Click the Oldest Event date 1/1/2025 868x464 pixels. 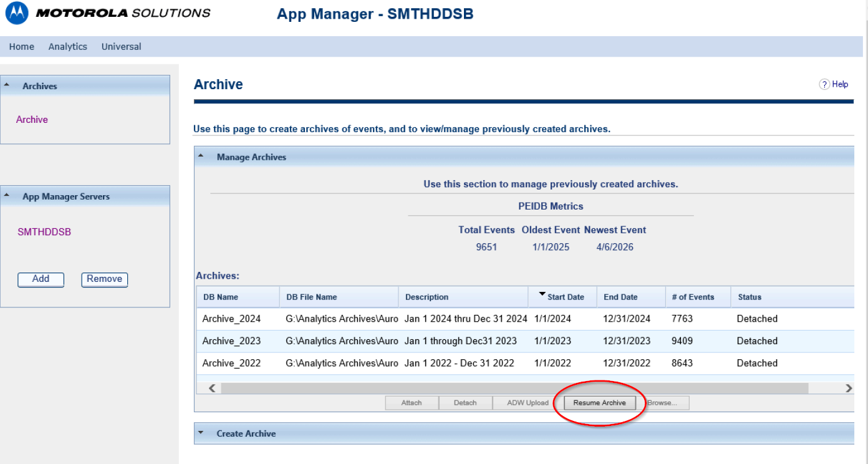pos(551,247)
